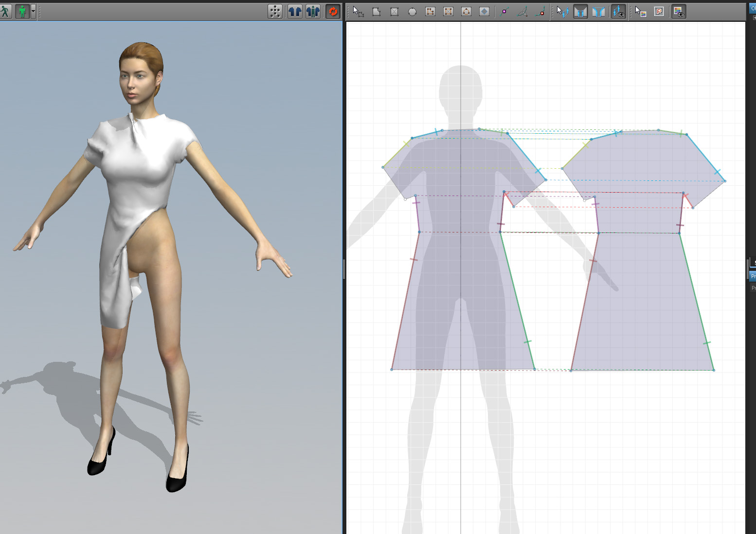Screen dimensions: 756x534
Task: Select the Edit Pattern arrow tool
Action: pos(358,12)
